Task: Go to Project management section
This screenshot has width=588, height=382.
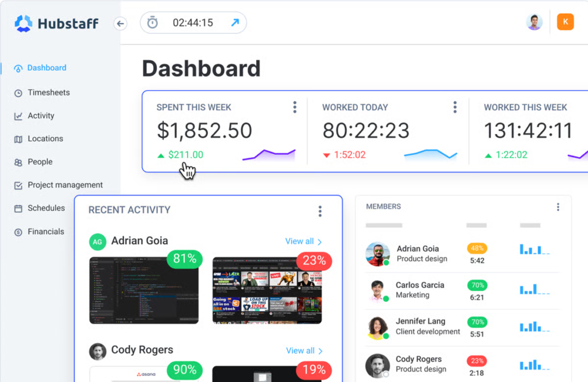Action: tap(65, 185)
